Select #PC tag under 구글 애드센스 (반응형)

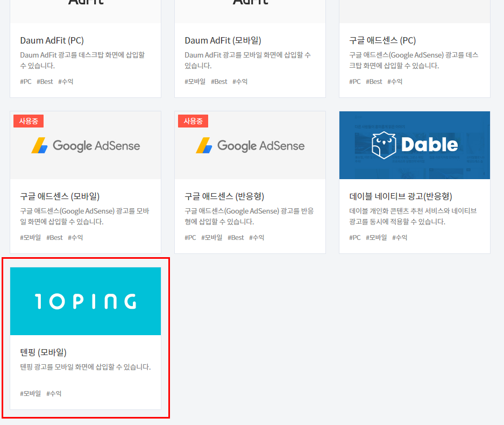coord(190,238)
